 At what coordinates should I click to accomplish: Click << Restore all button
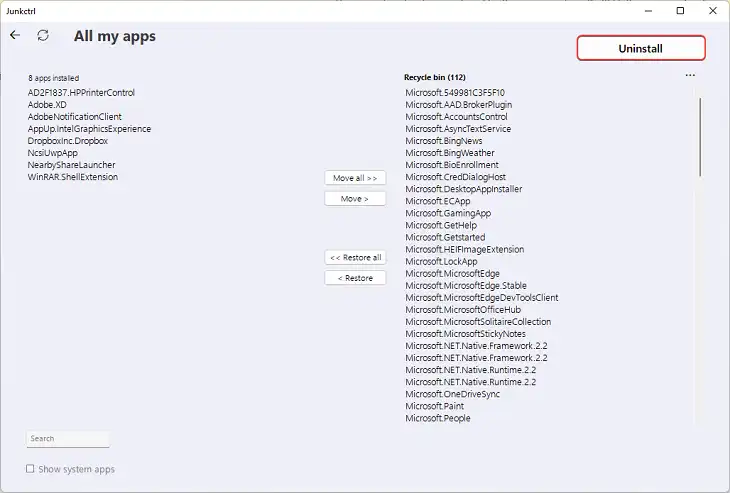(355, 257)
